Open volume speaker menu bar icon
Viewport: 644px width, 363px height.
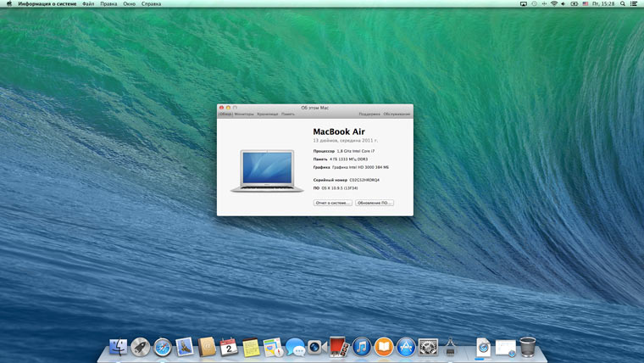(563, 3)
